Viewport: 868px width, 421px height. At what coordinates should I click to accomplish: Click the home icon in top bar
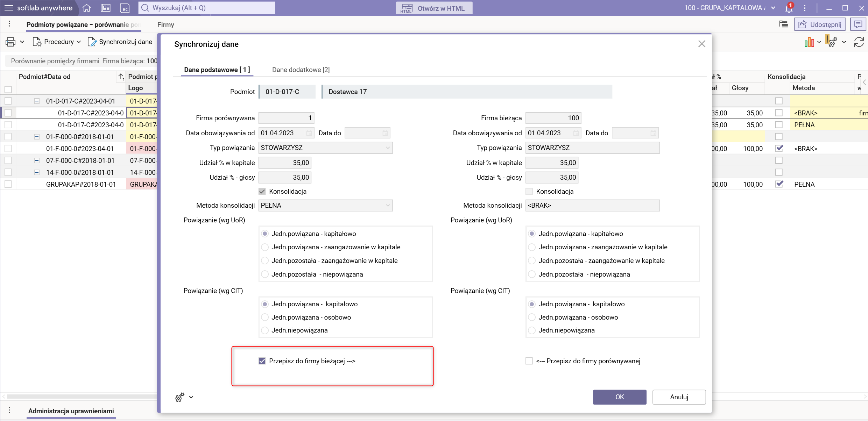tap(87, 8)
